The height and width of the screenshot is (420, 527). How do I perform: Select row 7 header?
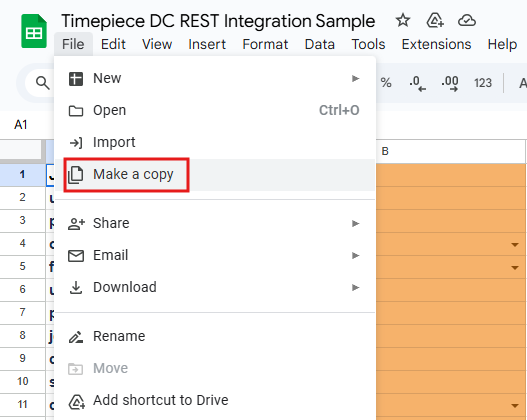pos(22,313)
